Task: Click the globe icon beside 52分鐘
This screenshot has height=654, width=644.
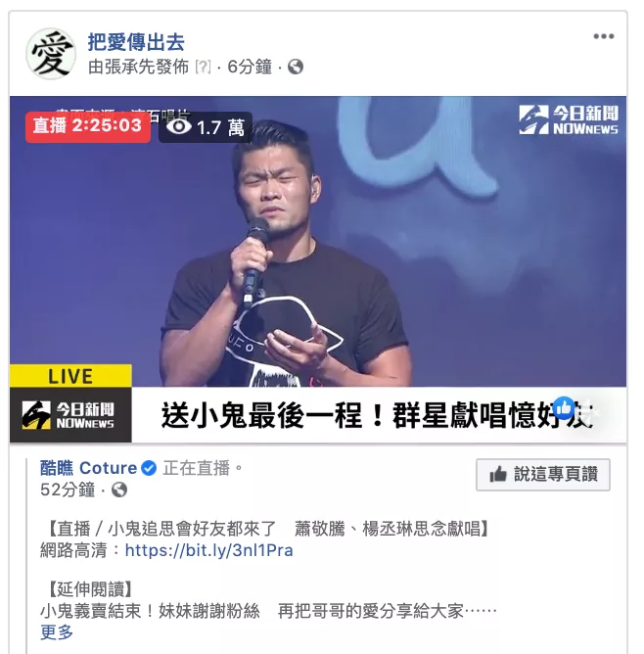Action: tap(119, 490)
